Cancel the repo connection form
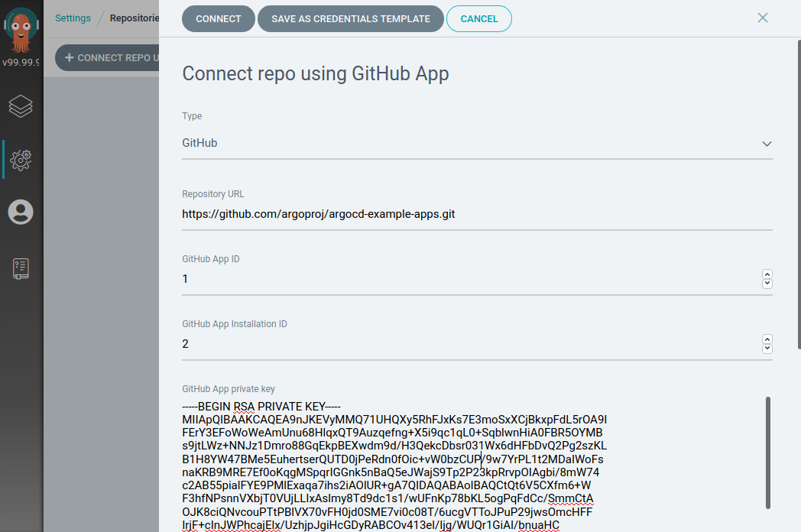The height and width of the screenshot is (532, 801). [x=478, y=19]
